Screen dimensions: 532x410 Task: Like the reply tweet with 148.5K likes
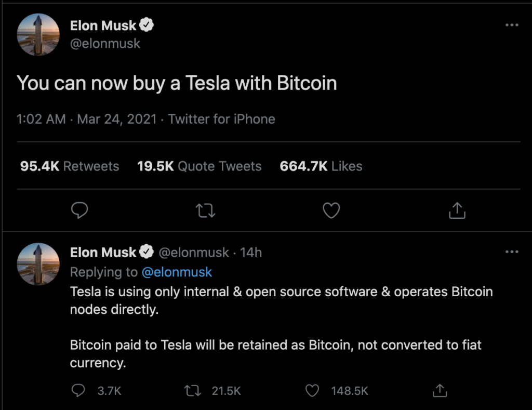312,391
